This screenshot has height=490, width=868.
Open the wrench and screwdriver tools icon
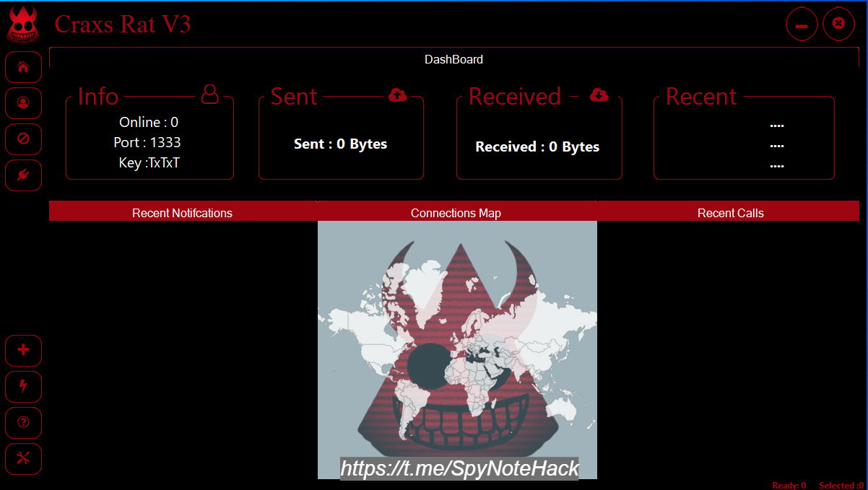click(23, 458)
